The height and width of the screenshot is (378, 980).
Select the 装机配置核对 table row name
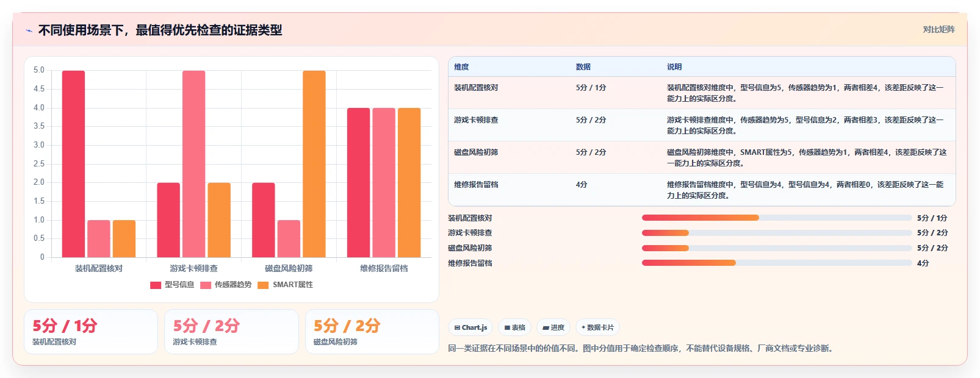[476, 88]
